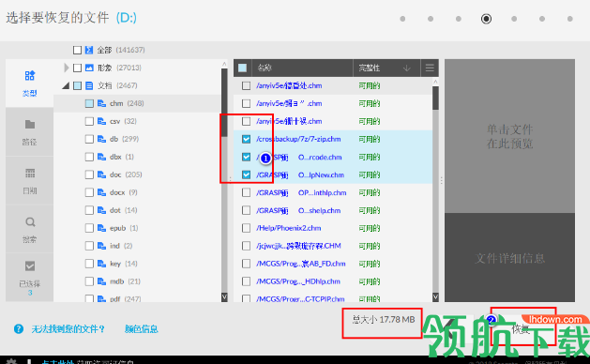Screen dimensions: 590x364
Task: Collapse the documents category (2467) arrow
Action: coord(66,85)
